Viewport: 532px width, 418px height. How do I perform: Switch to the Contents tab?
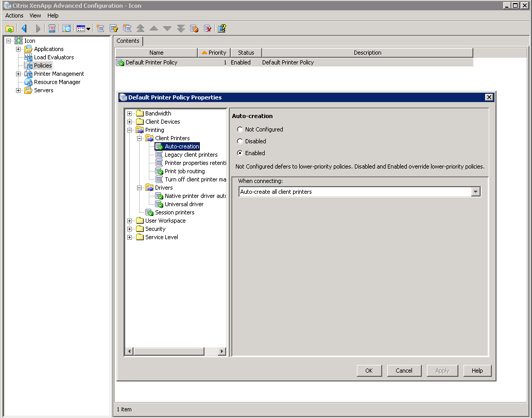pyautogui.click(x=128, y=41)
